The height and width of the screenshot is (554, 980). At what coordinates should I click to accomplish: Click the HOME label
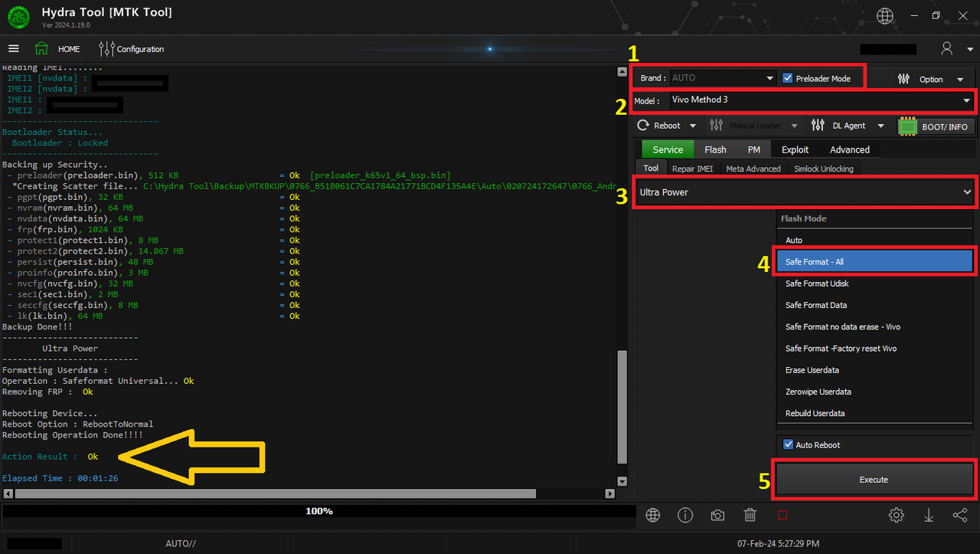click(69, 49)
